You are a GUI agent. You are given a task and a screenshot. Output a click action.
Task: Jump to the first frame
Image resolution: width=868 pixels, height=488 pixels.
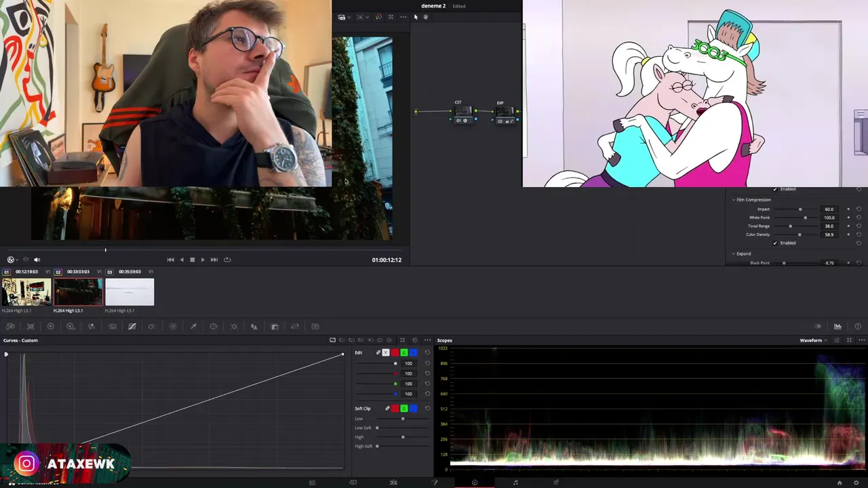coord(170,260)
